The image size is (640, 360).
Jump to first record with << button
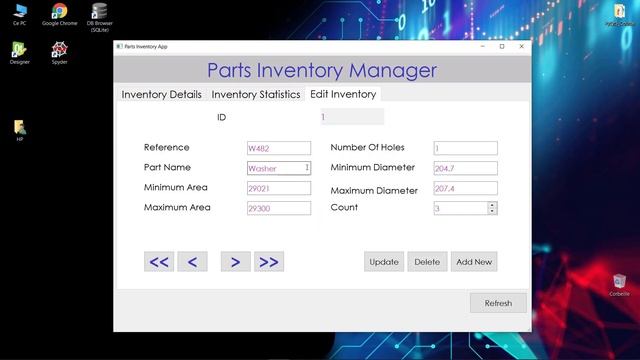coord(159,262)
